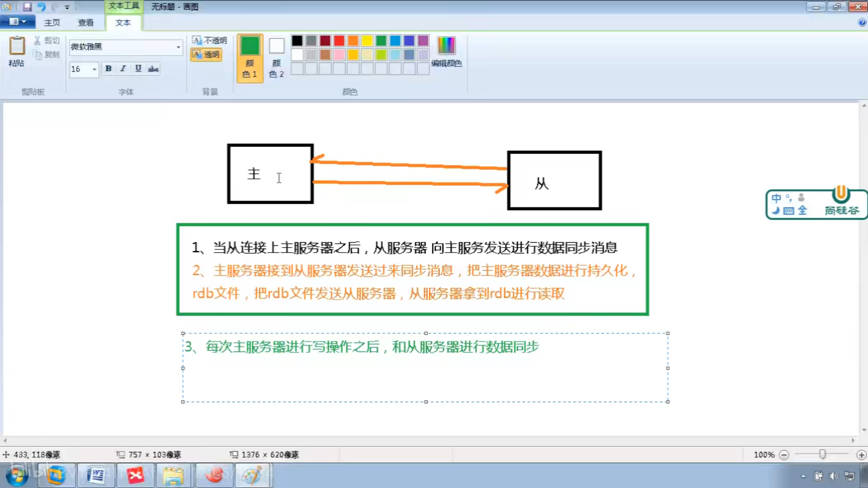Open Paint help question mark icon
868x488 pixels.
[862, 22]
